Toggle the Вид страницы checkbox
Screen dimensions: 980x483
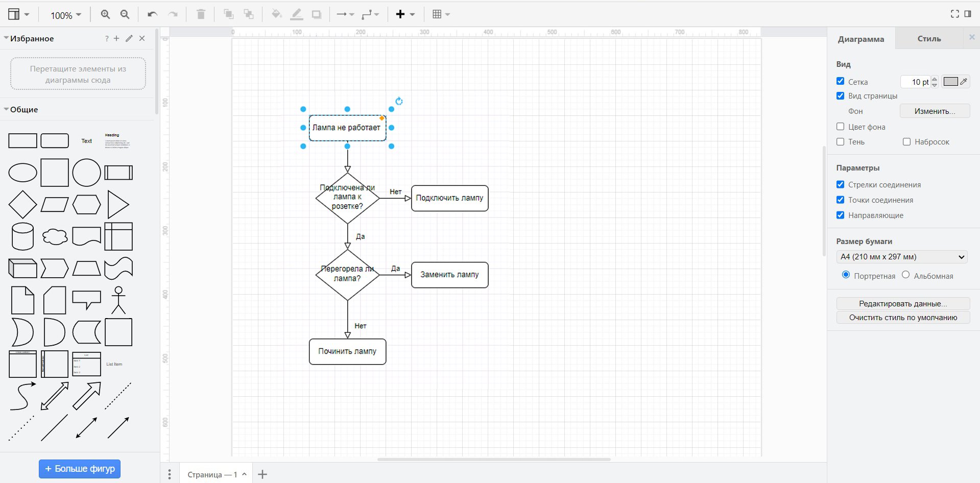840,95
